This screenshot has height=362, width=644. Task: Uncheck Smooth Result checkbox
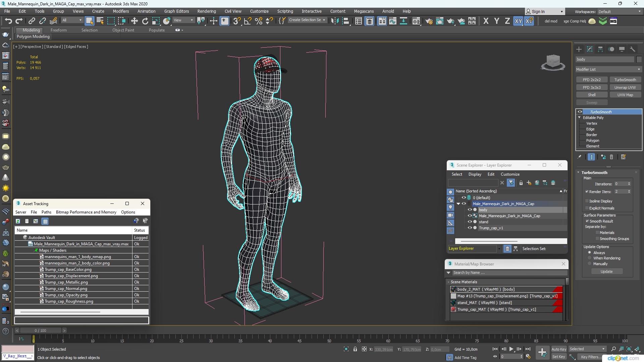point(587,221)
